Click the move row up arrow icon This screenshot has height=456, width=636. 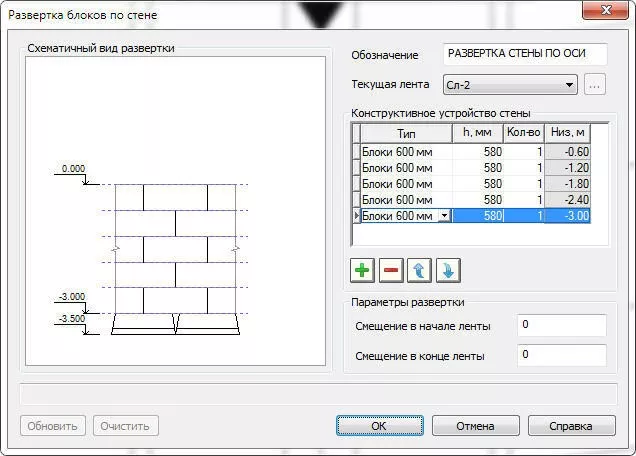[421, 270]
